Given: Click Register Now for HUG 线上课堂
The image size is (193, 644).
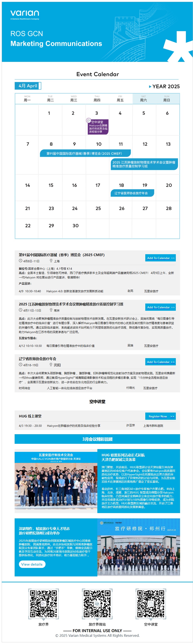Looking at the screenshot, I should click(161, 416).
